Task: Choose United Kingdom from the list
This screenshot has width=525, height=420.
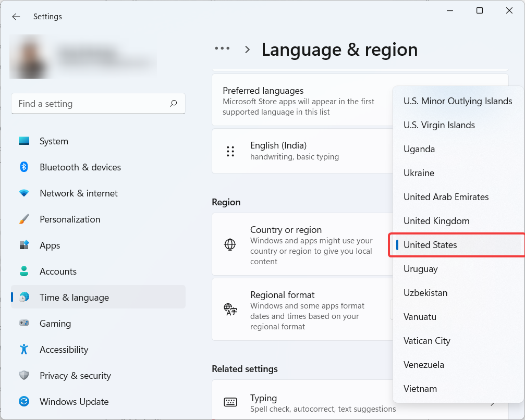Action: click(x=458, y=221)
